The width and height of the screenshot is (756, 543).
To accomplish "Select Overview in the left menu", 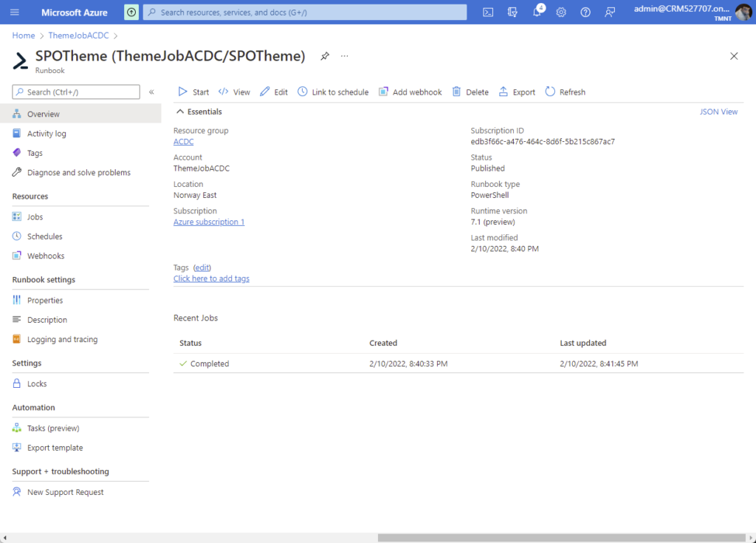I will 80,114.
